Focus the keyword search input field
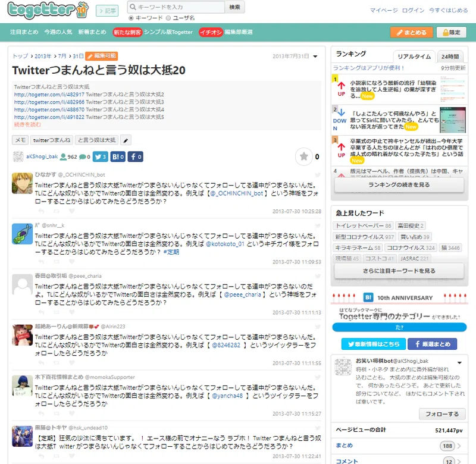 coord(176,7)
